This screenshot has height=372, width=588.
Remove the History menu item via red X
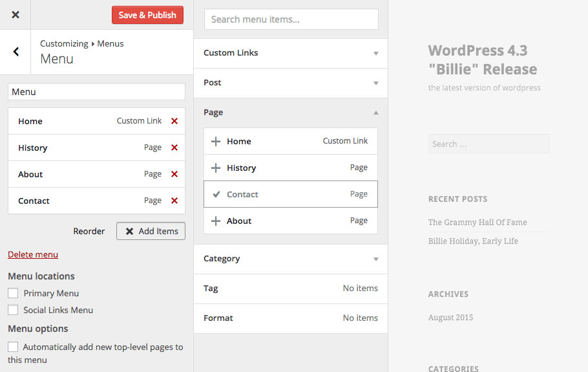[x=174, y=148]
